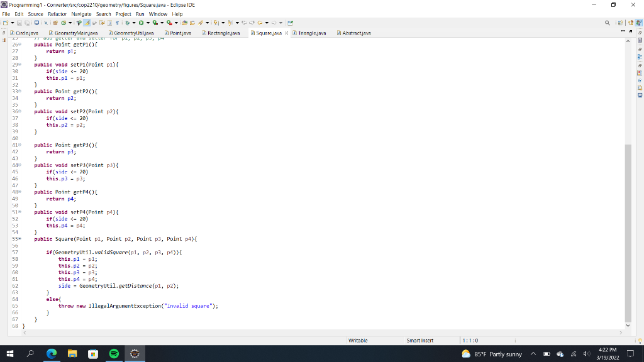Run the program using the green Run icon

coord(142,23)
